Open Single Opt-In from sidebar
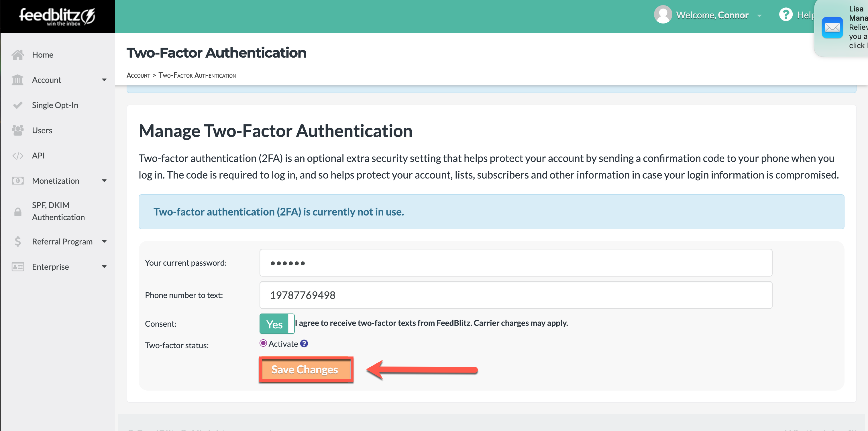This screenshot has width=868, height=431. (55, 105)
